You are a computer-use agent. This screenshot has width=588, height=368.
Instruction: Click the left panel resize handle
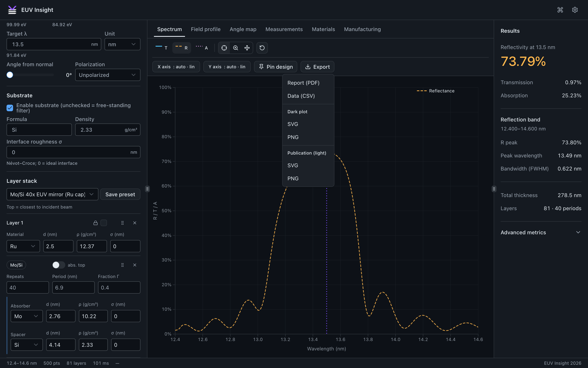[147, 189]
